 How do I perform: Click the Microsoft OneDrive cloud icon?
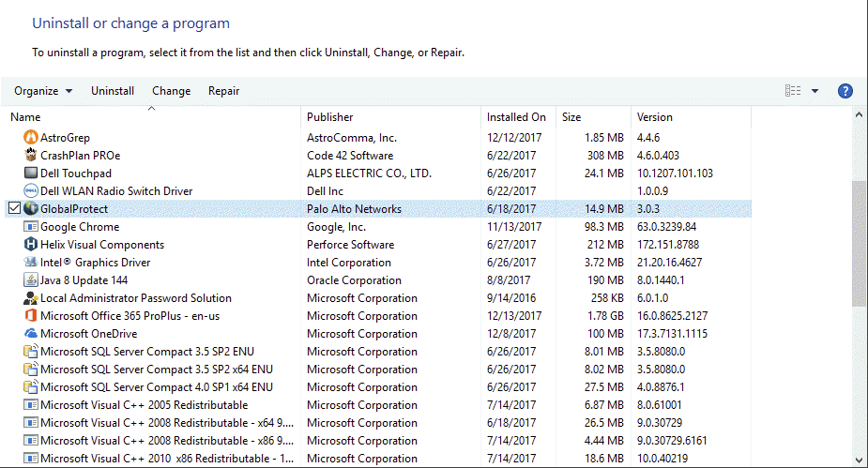point(31,334)
